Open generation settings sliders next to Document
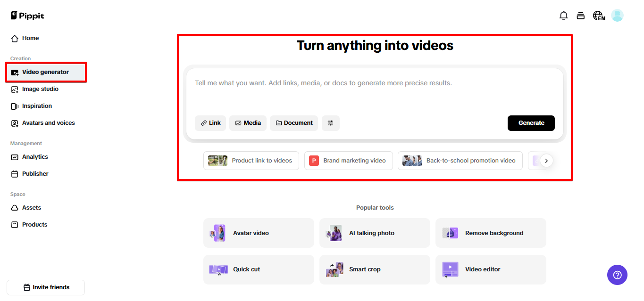Screen dimensions: 644x301 coord(330,123)
